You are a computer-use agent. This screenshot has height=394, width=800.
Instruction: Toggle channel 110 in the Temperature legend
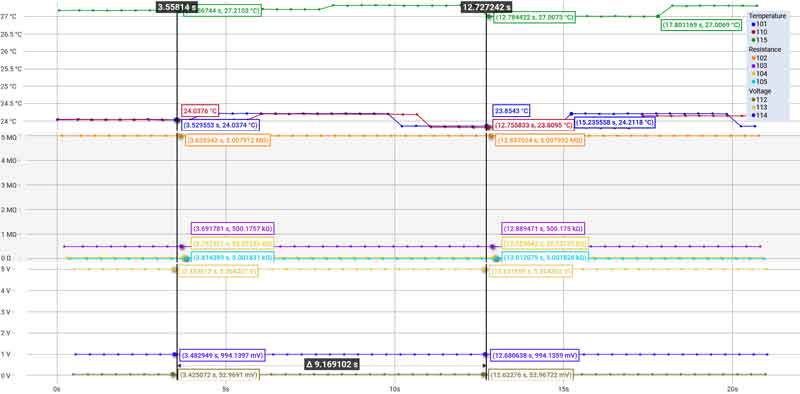760,32
